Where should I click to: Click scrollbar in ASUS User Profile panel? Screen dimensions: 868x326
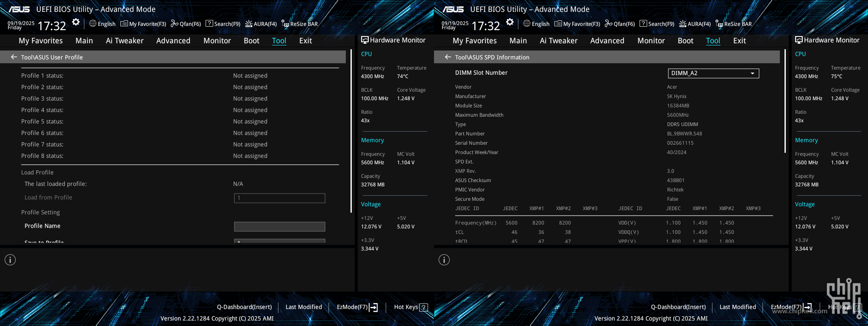click(351, 131)
